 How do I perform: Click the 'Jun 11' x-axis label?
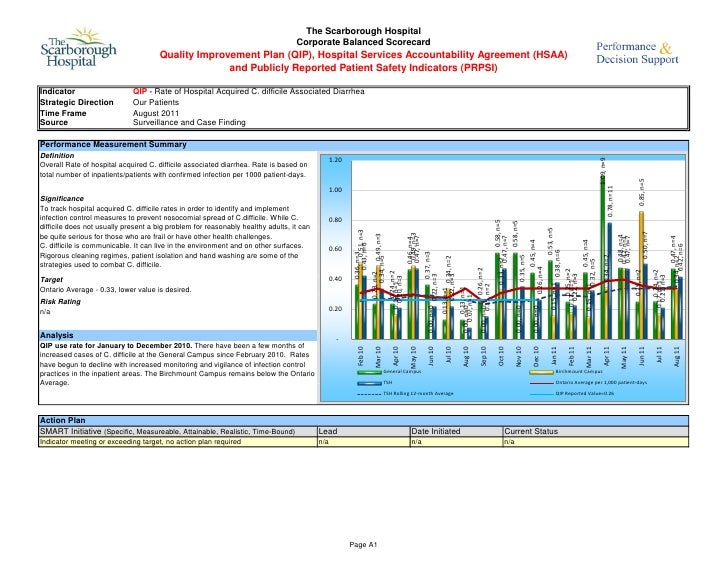coord(642,356)
